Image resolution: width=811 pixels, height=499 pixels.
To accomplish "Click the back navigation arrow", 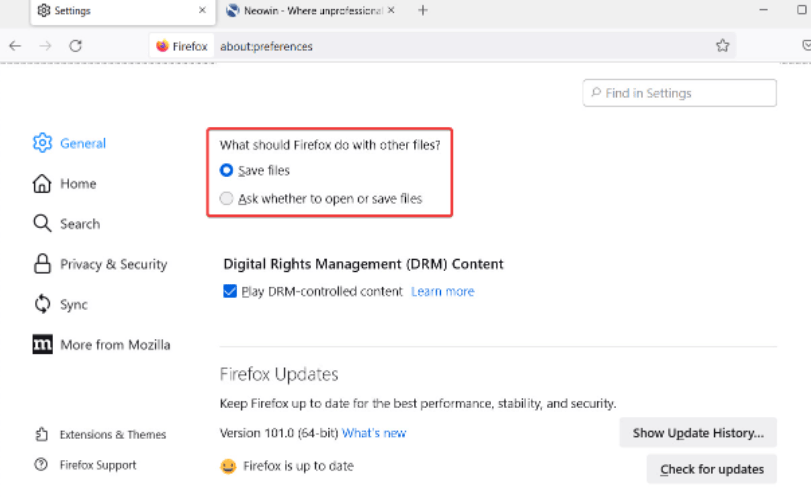I will pyautogui.click(x=15, y=46).
